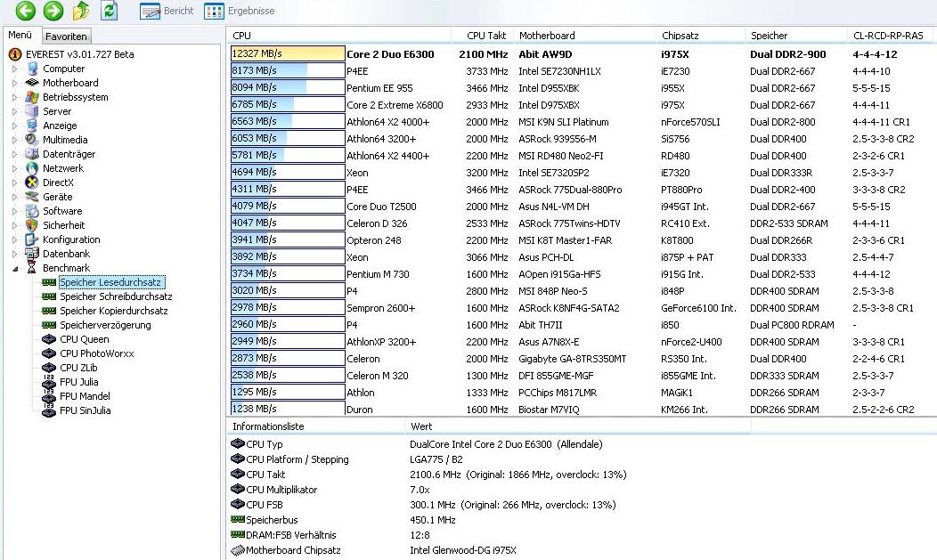The image size is (937, 560).
Task: Click the Software icon in the tree
Action: point(32,211)
